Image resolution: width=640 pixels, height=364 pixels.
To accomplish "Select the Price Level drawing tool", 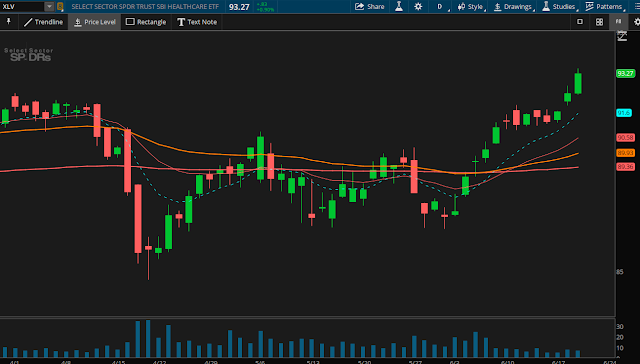I will point(95,22).
